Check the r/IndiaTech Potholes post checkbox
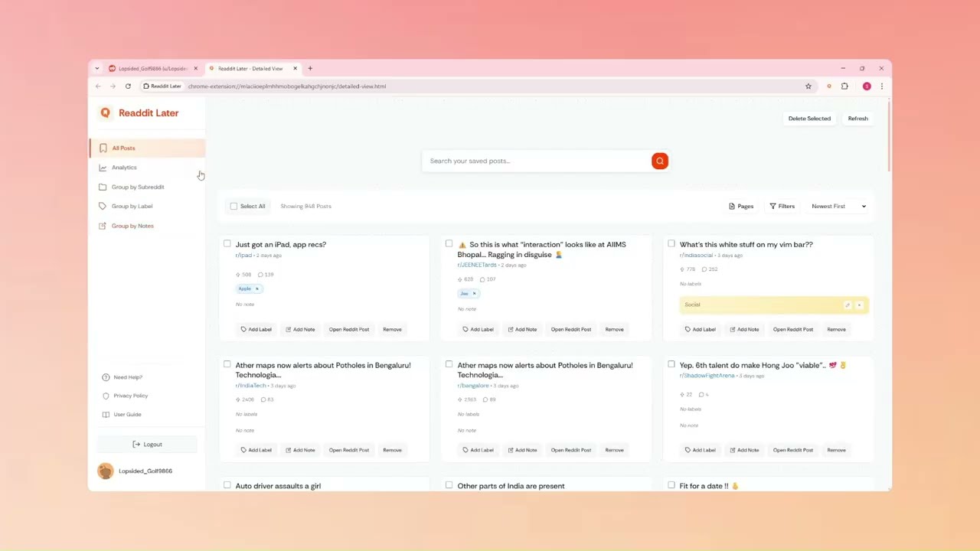 [x=227, y=365]
